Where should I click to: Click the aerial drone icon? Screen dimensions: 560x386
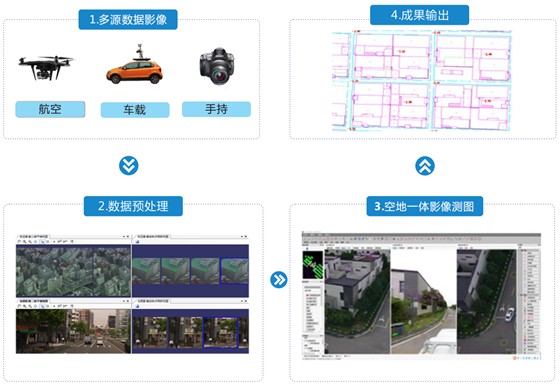pyautogui.click(x=46, y=67)
